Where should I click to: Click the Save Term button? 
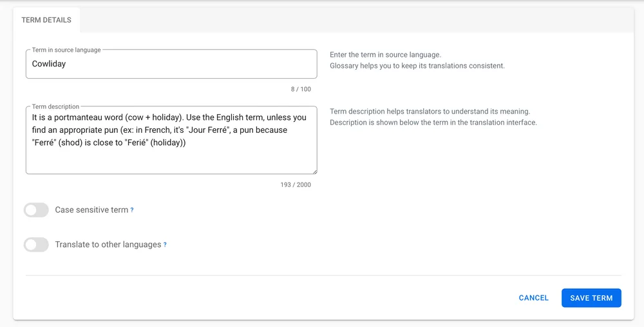tap(591, 298)
